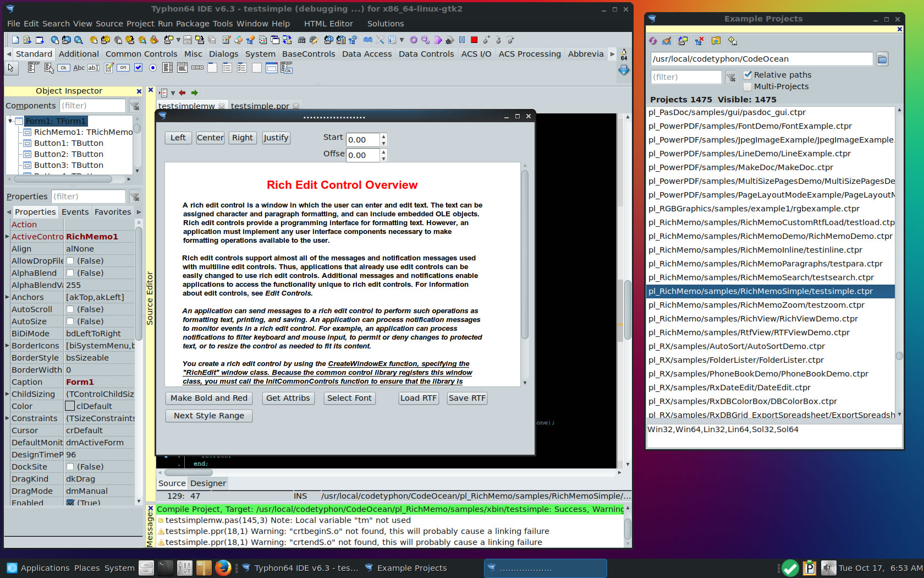Click the Make Bold and Red button
The height and width of the screenshot is (578, 924).
[x=209, y=398]
